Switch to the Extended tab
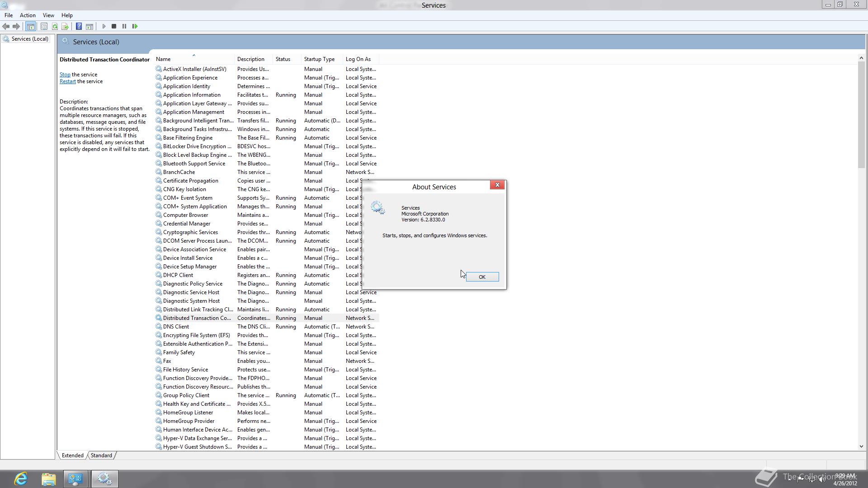The image size is (868, 488). pos(73,455)
